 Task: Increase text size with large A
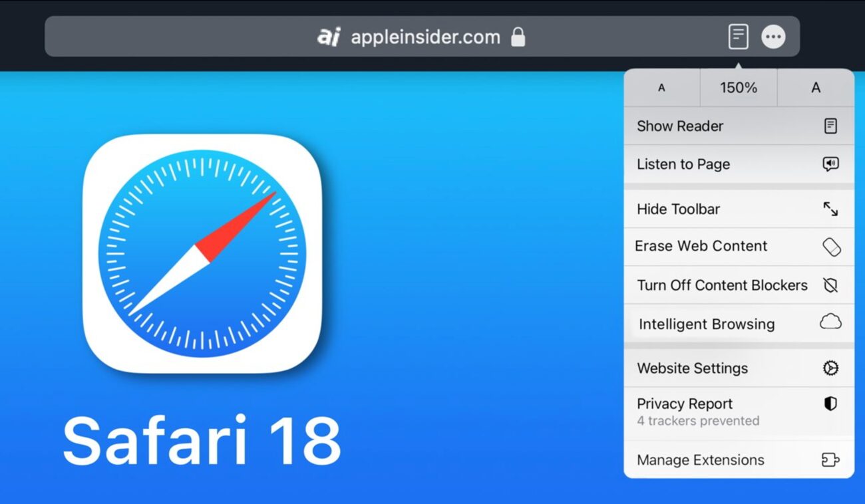(x=816, y=88)
